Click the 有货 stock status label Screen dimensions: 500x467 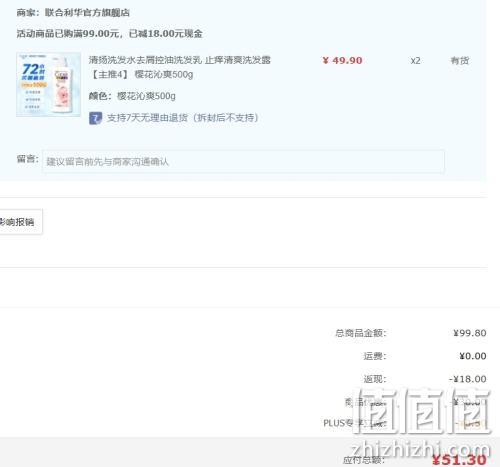[x=460, y=61]
